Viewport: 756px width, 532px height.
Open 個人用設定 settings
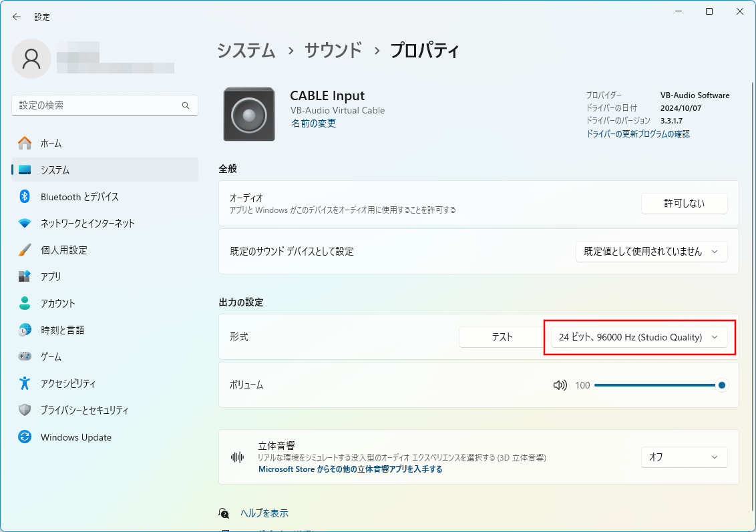tap(105, 250)
